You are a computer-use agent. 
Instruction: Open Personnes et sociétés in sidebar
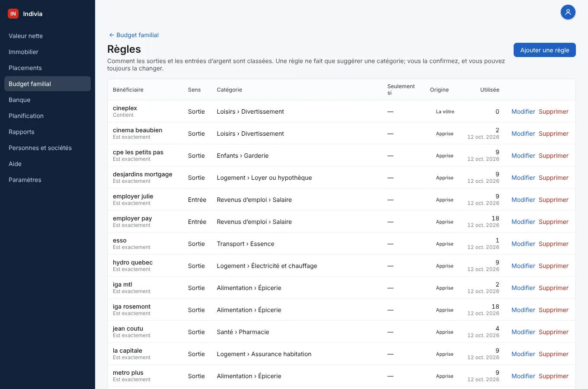[48, 148]
